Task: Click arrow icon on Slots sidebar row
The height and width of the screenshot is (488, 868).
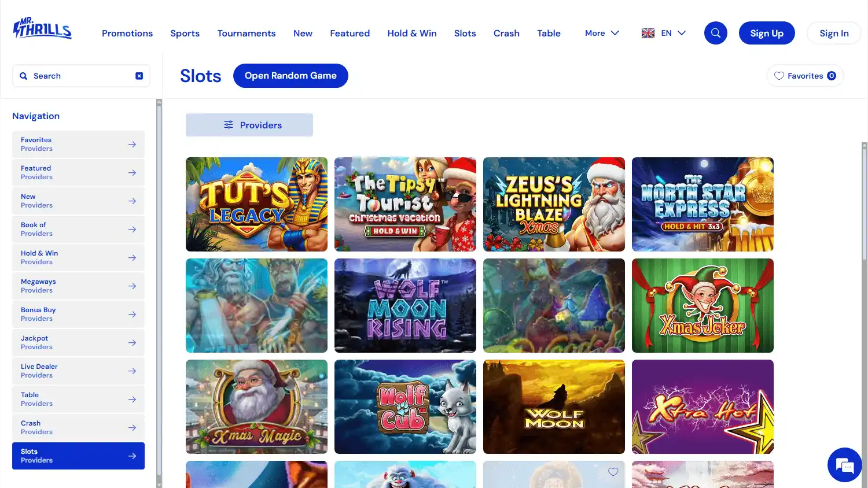Action: coord(132,456)
